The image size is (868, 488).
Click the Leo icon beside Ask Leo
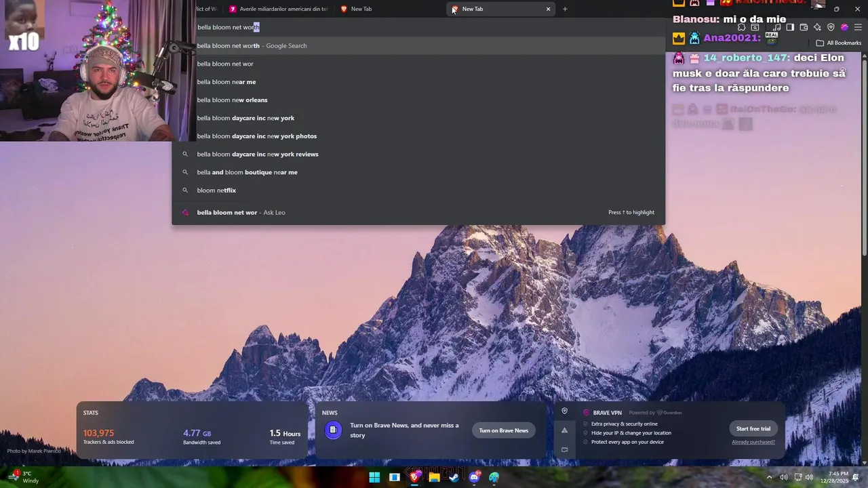[185, 212]
